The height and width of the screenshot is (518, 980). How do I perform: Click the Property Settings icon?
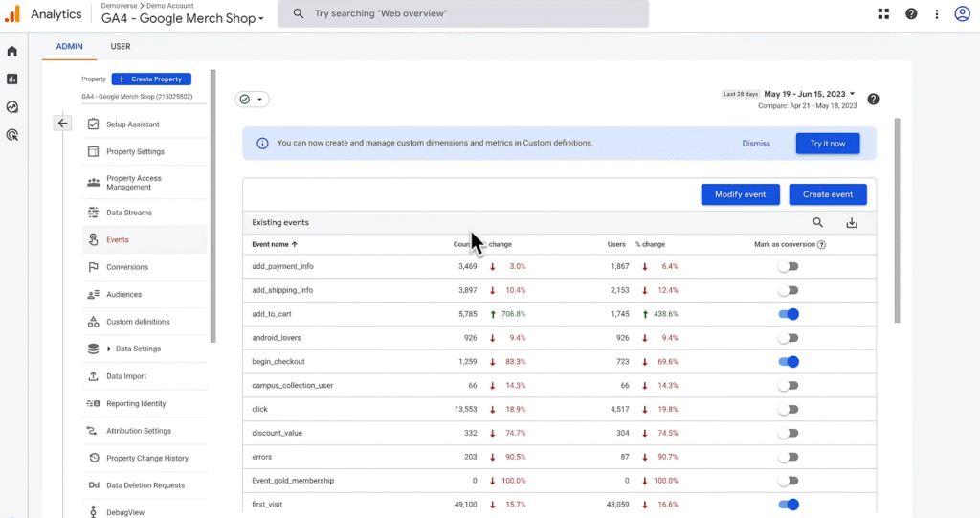[93, 151]
